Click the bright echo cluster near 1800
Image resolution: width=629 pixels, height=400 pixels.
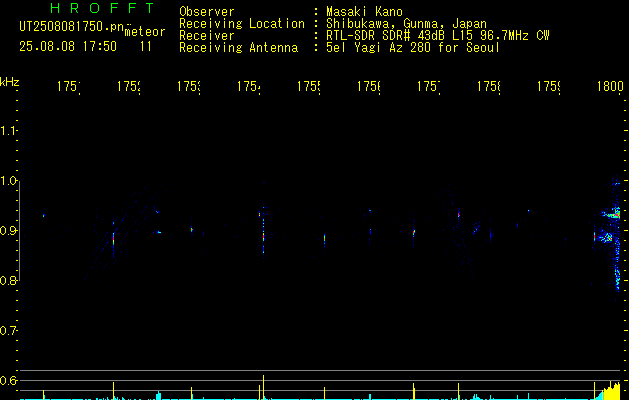coord(610,225)
